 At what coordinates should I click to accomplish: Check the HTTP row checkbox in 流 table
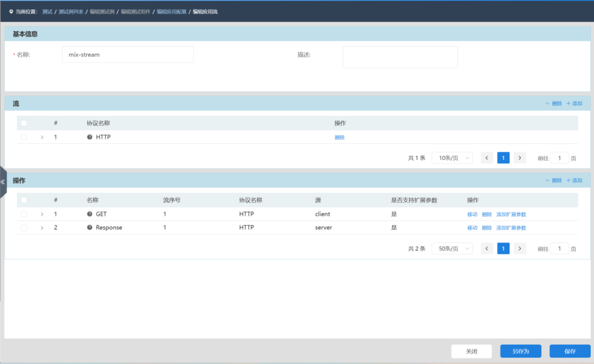coord(24,137)
